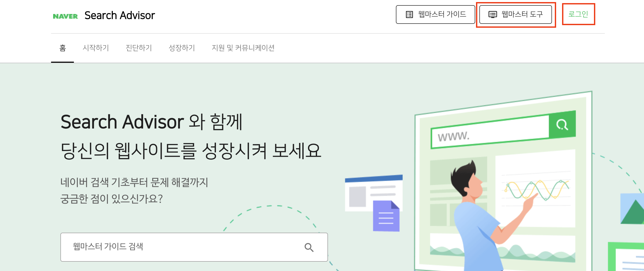Click the blue-header webpage card illustration
Image resolution: width=644 pixels, height=271 pixels.
pos(373,193)
